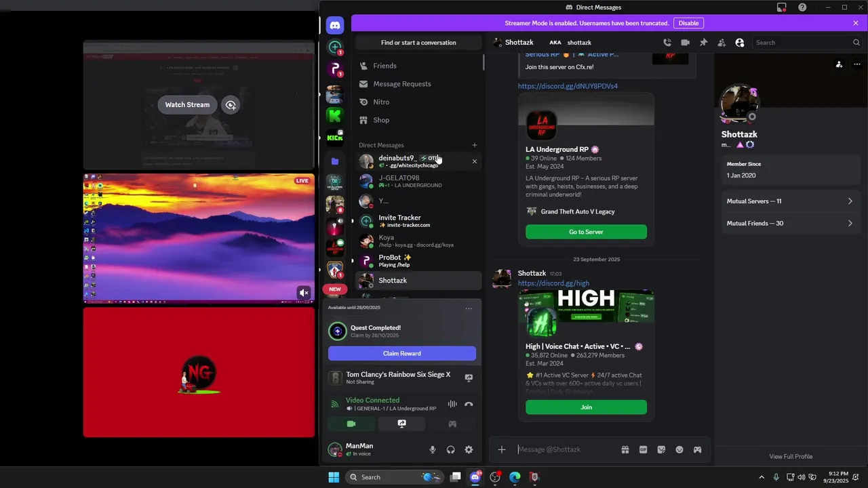Open more options on profile banner
This screenshot has height=488, width=868.
tap(857, 65)
